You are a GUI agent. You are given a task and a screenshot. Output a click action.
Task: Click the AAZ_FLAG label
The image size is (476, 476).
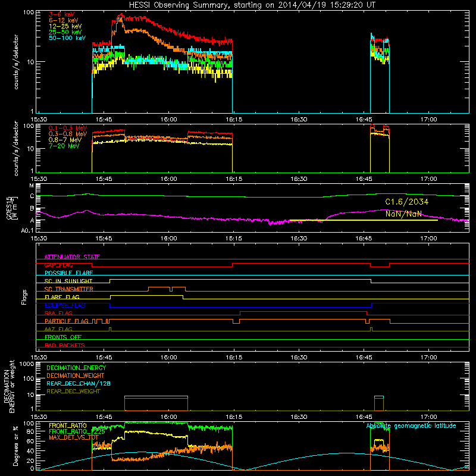coord(58,329)
